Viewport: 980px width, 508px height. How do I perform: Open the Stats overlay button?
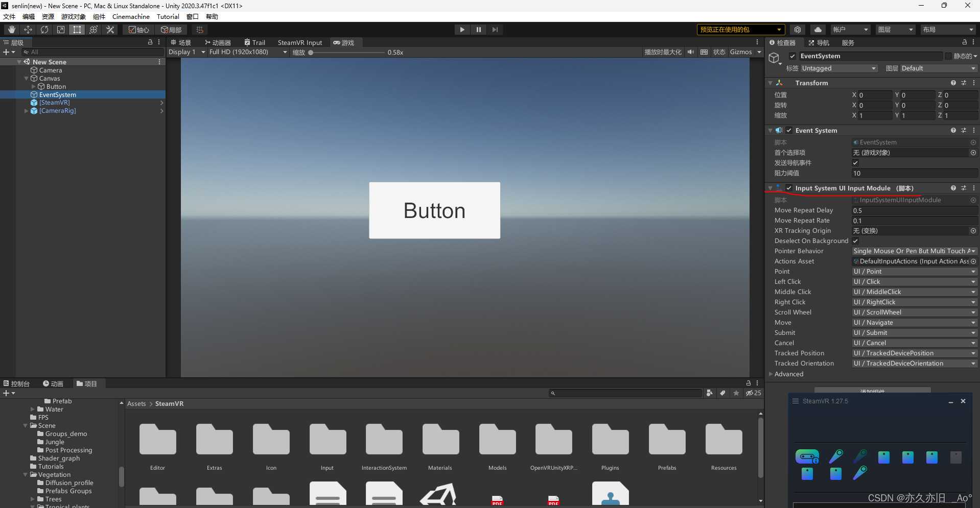tap(719, 52)
